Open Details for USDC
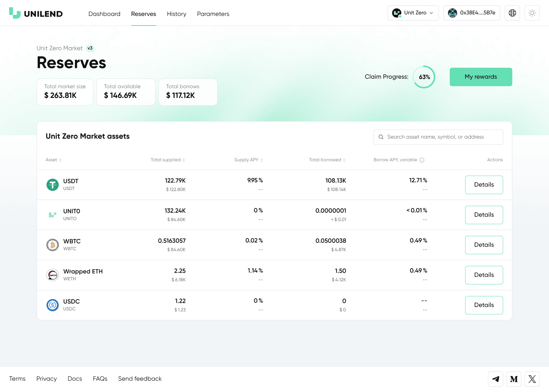 [484, 305]
